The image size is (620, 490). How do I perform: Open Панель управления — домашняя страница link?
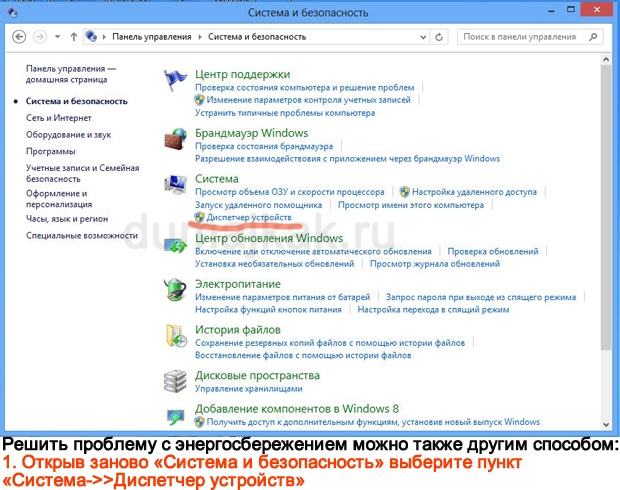(71, 74)
